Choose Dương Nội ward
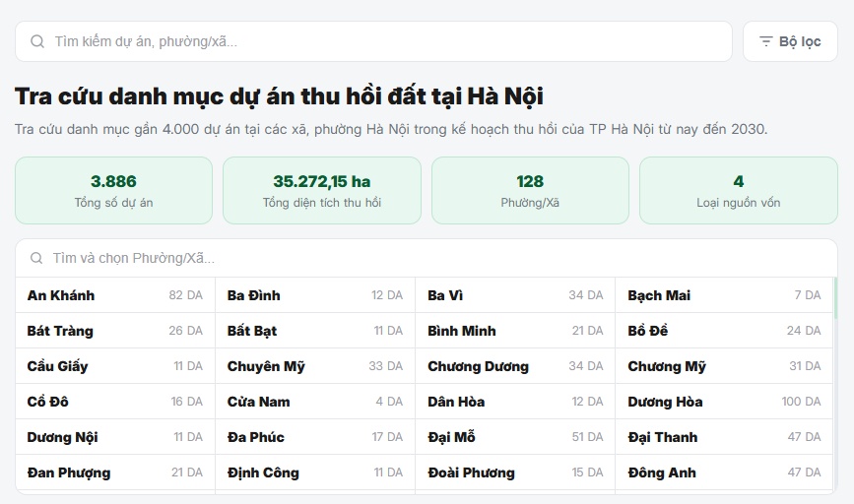This screenshot has height=504, width=854. pos(115,436)
